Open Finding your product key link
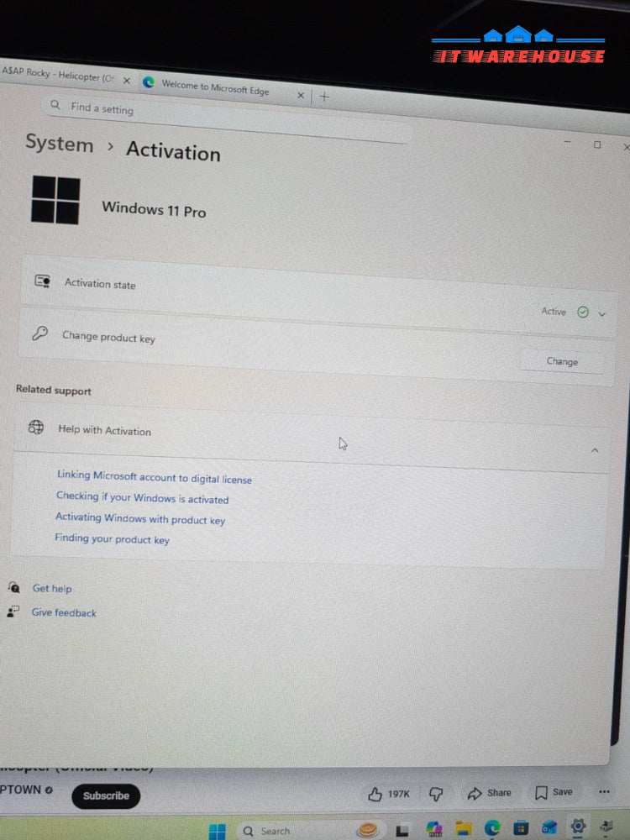The image size is (630, 840). click(x=112, y=539)
